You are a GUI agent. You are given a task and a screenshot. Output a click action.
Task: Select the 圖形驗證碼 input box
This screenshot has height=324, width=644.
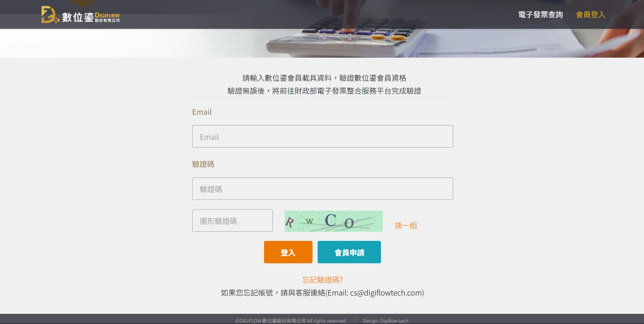tap(232, 221)
